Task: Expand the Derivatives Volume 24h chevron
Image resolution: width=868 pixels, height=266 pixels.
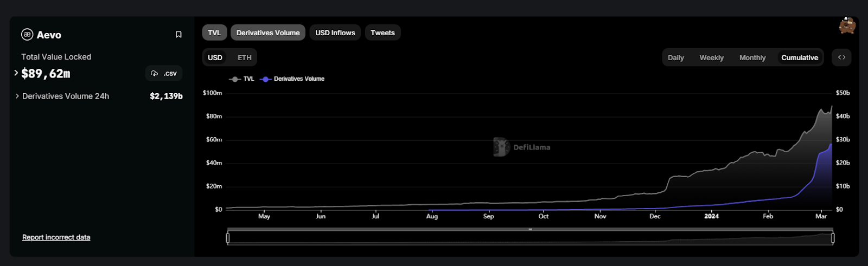Action: click(x=17, y=96)
